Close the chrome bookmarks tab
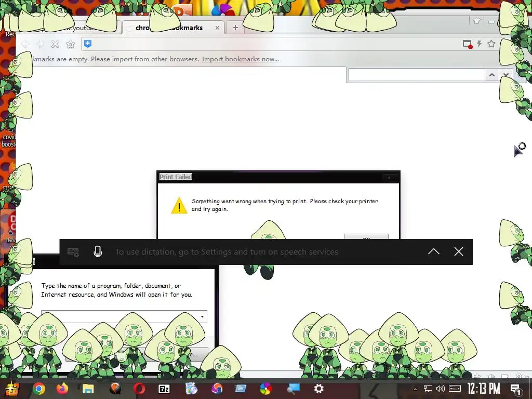The height and width of the screenshot is (399, 532). tap(217, 28)
